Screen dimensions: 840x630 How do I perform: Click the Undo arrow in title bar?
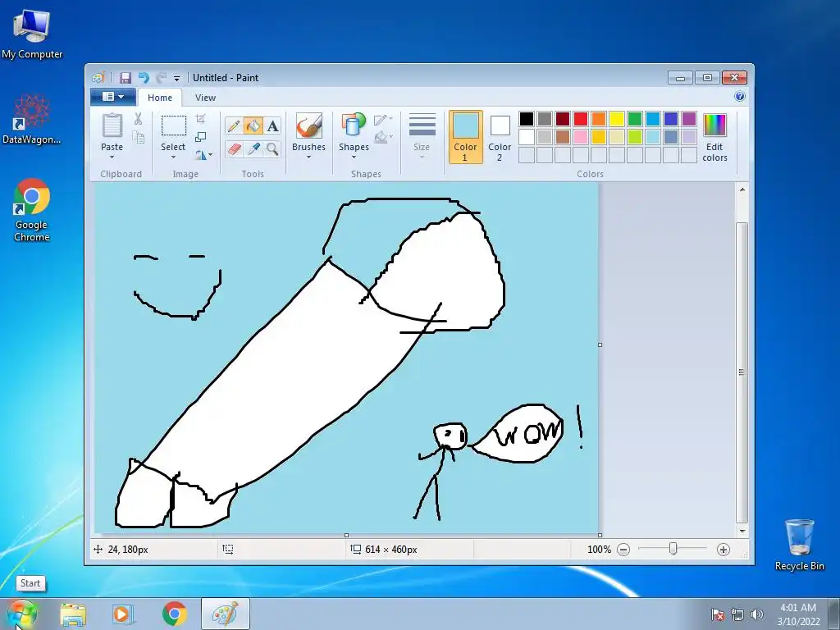[x=143, y=78]
